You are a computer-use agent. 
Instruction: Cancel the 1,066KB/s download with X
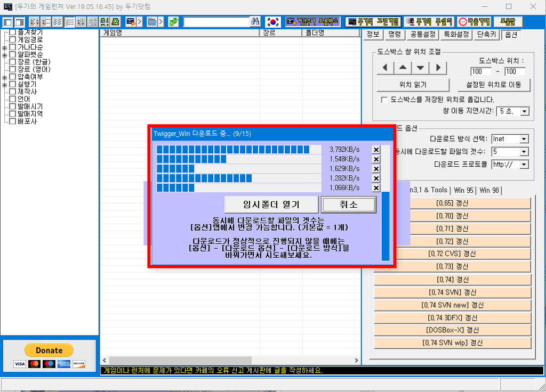[x=376, y=188]
